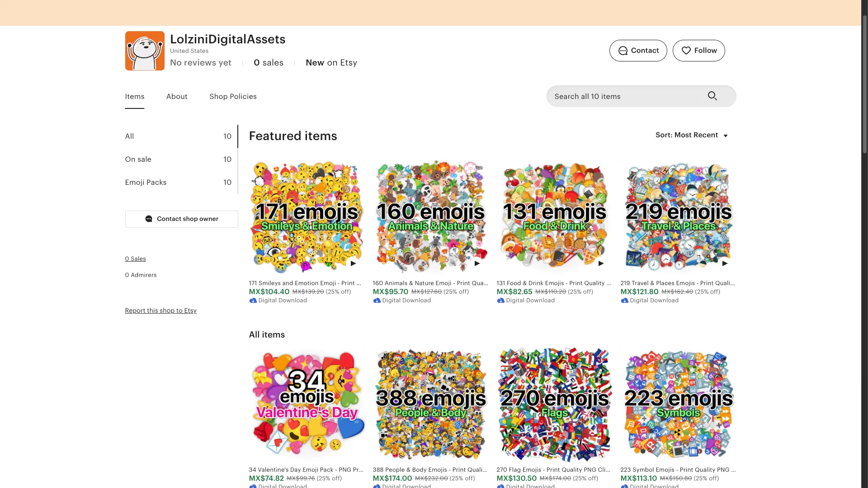Open the Sort: Most Recent dropdown
Image resolution: width=868 pixels, height=488 pixels.
pyautogui.click(x=692, y=135)
